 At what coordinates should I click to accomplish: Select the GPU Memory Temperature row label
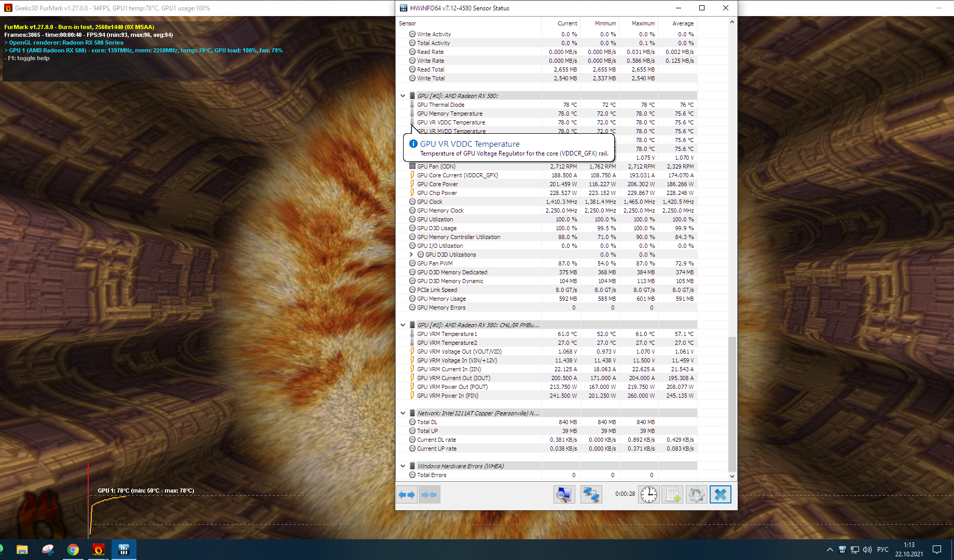(x=450, y=114)
